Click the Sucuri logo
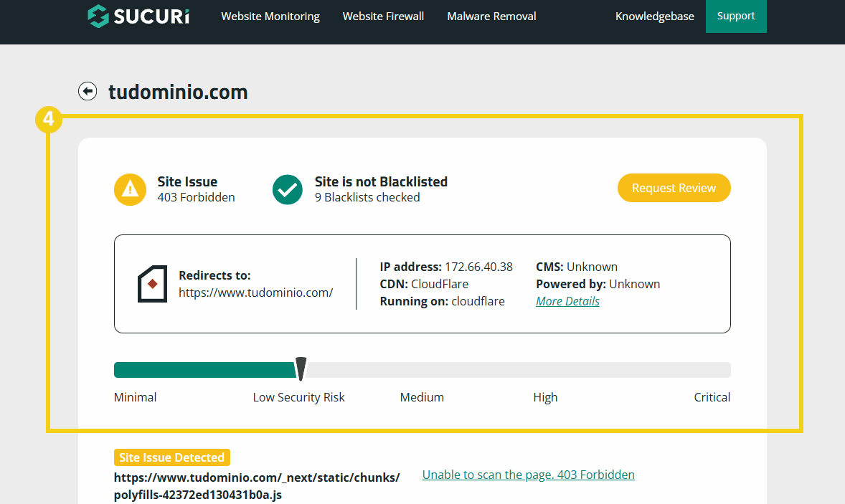This screenshot has width=845, height=504. (138, 16)
